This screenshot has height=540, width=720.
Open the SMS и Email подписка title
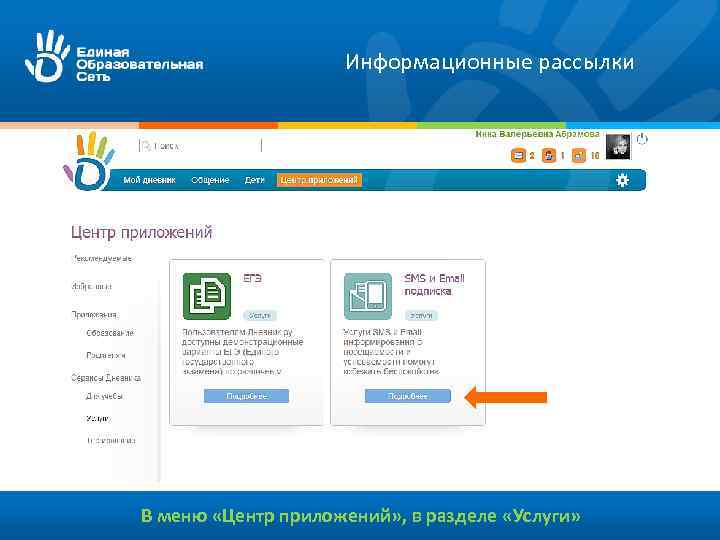click(x=434, y=285)
